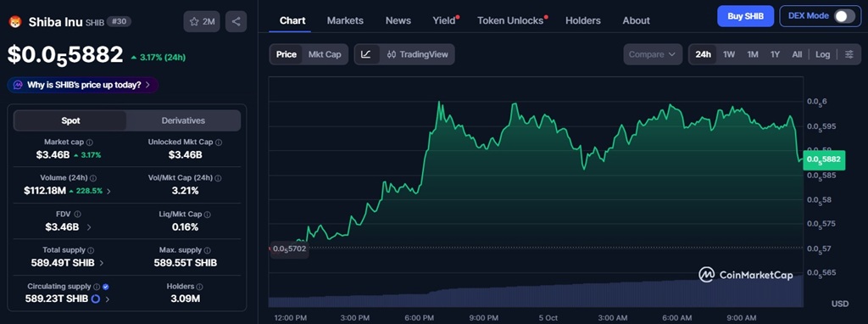Select the Spot segment
868x324 pixels.
pyautogui.click(x=70, y=120)
